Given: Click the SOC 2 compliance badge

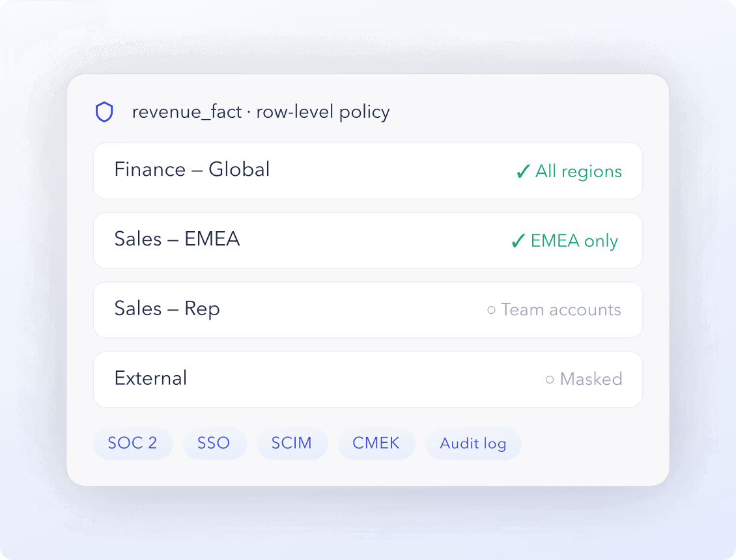Looking at the screenshot, I should (133, 443).
